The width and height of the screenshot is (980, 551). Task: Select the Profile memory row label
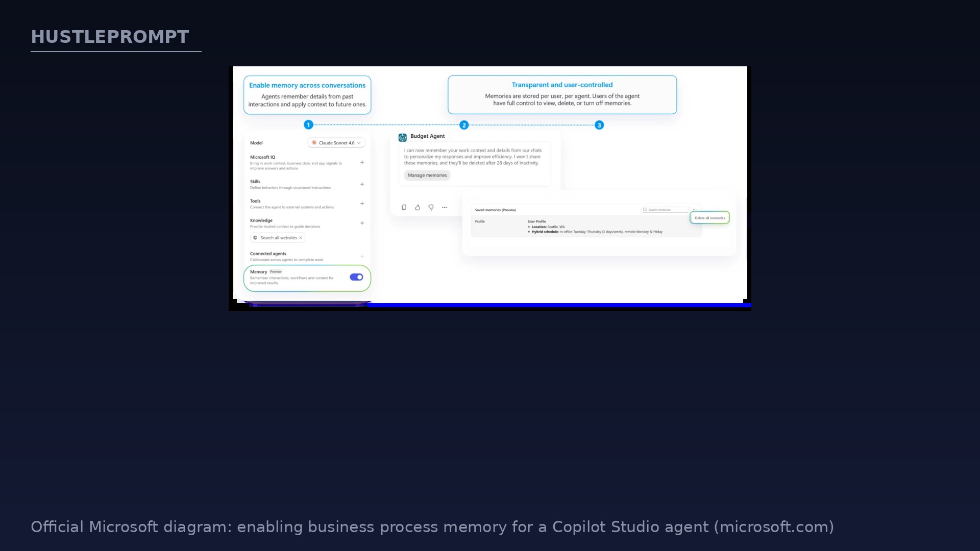pos(480,221)
